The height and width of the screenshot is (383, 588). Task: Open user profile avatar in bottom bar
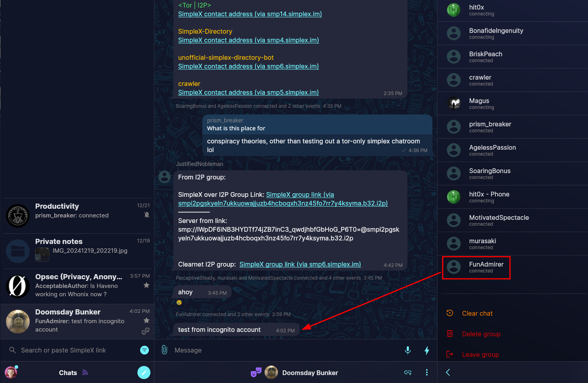(x=11, y=372)
